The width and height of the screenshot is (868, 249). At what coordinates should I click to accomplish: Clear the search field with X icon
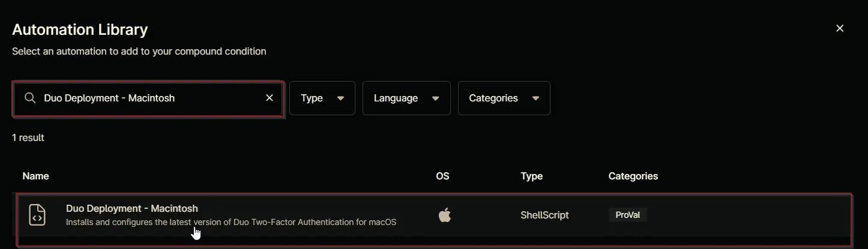(x=270, y=98)
